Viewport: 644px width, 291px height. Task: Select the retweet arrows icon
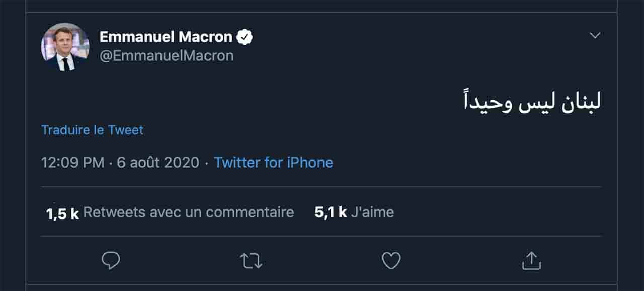[252, 260]
